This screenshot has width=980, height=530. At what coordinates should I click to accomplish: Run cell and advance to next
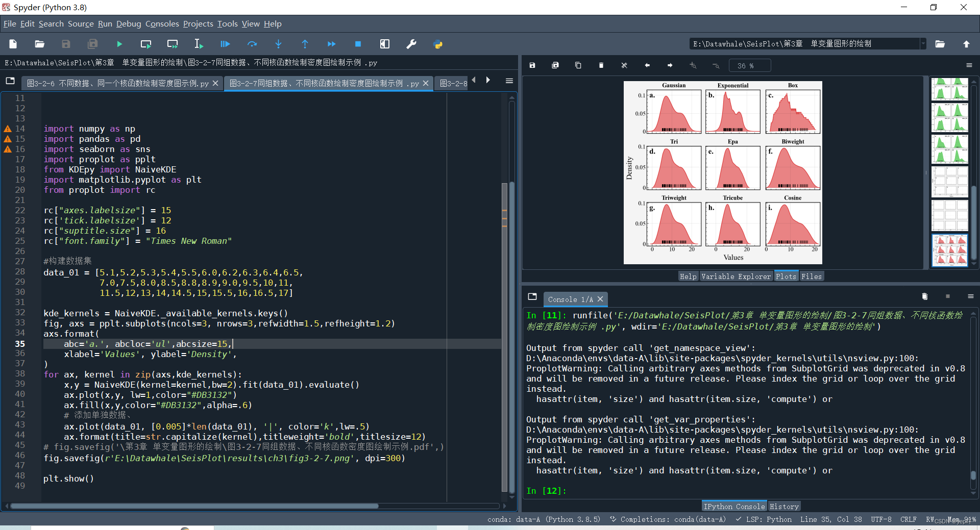click(173, 44)
